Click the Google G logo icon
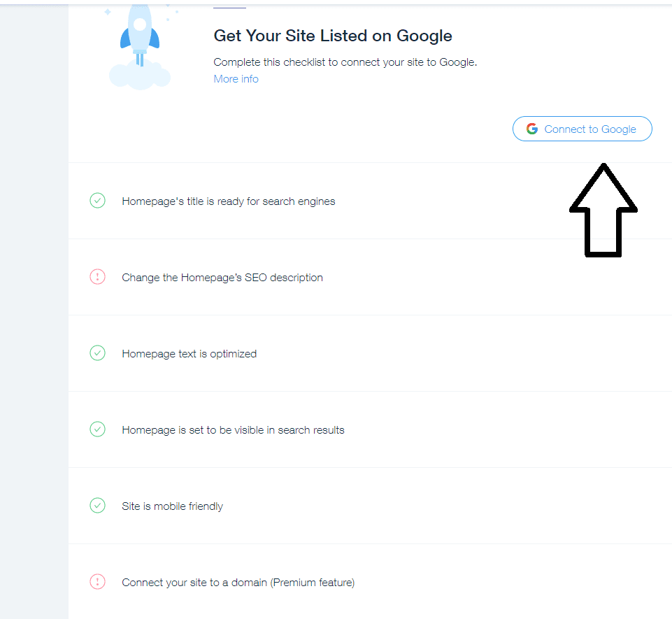Viewport: 672px width, 619px height. click(x=532, y=129)
